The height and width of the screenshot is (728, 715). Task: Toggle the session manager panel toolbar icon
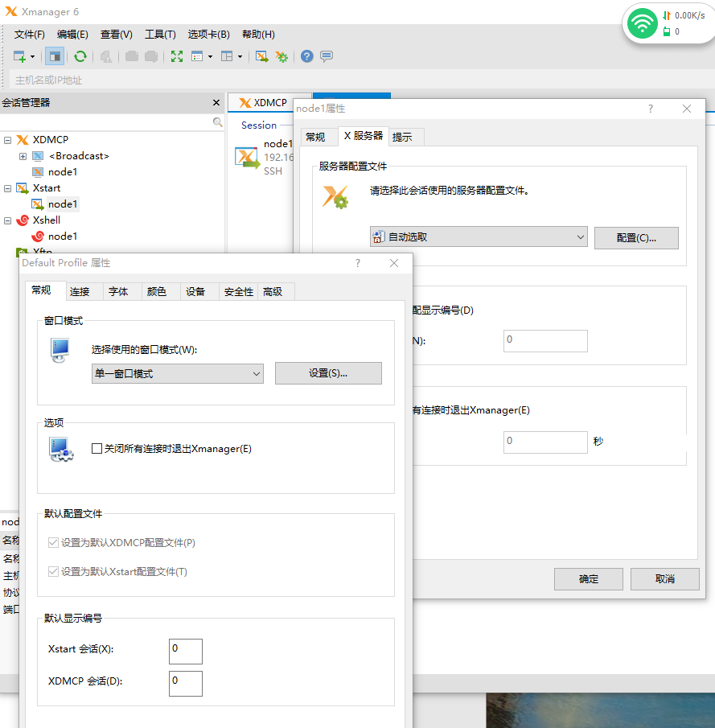[55, 56]
